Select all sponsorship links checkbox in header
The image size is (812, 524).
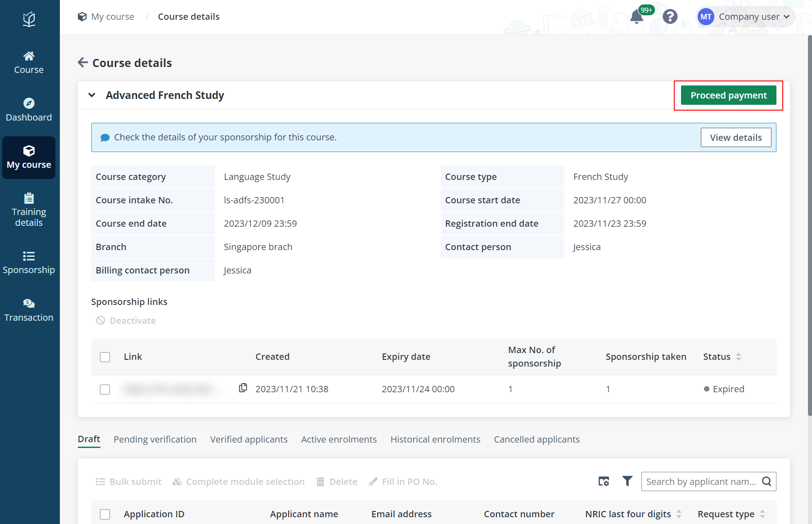(x=105, y=357)
